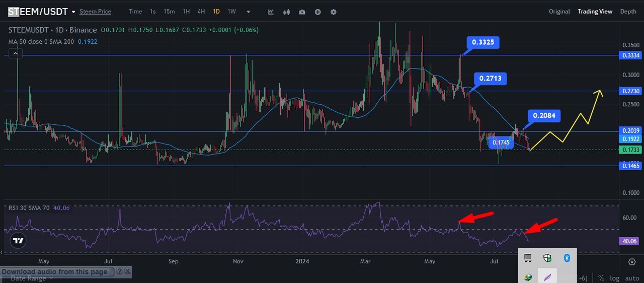Screen dimensions: 644x283
Task: Select the MA 50 close indicator legend
Action: 52,42
